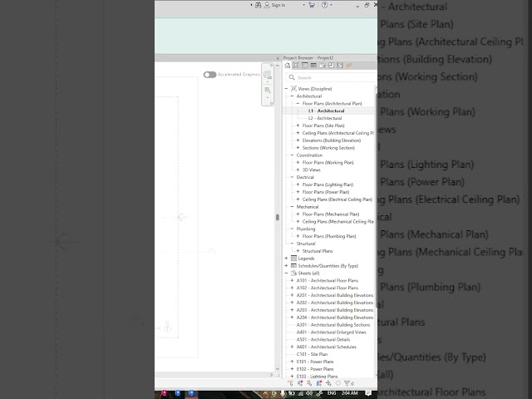The image size is (532, 399).
Task: Click the legends icon in browser toolbar
Action: pos(305,66)
